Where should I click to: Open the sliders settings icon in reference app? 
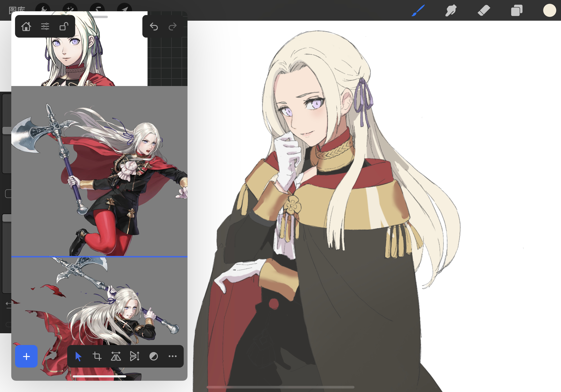point(45,26)
